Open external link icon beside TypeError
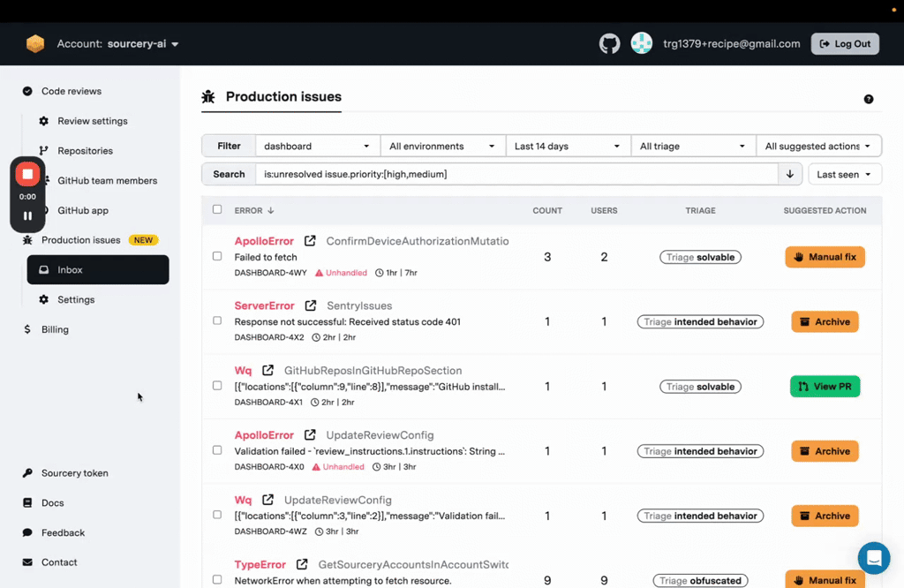This screenshot has width=904, height=588. [x=302, y=564]
